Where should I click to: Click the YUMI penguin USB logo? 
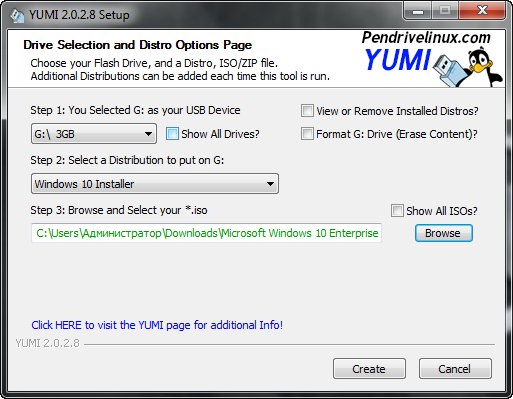(468, 67)
